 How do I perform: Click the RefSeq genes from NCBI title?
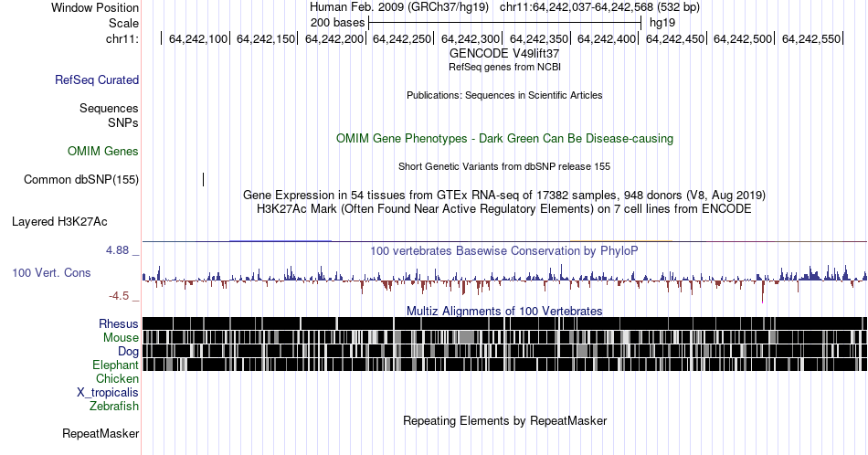[504, 67]
